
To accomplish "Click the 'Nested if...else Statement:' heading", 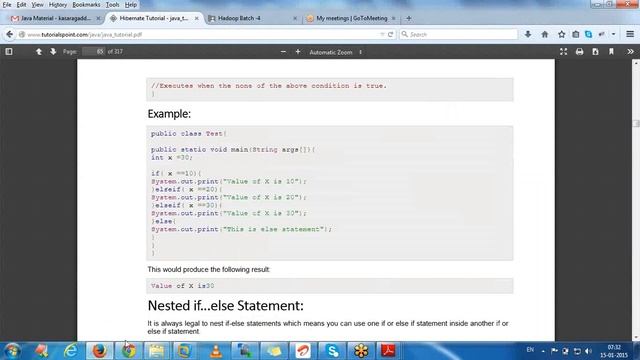I will click(x=226, y=306).
